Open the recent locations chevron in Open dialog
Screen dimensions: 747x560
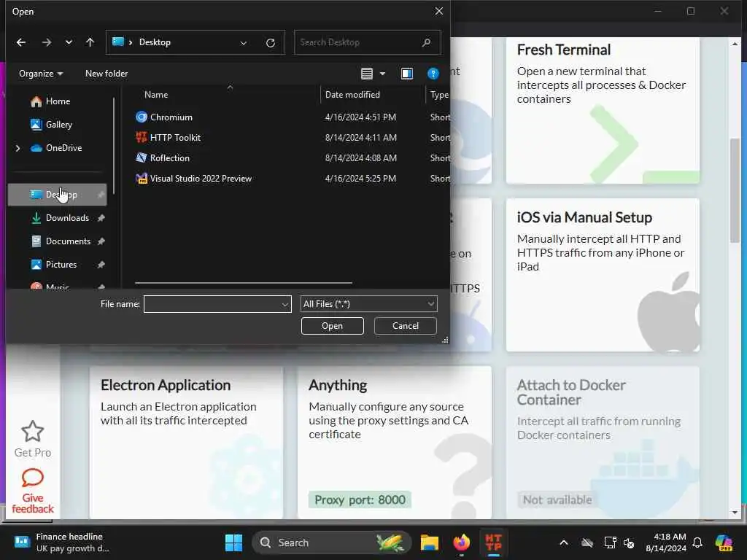point(69,42)
